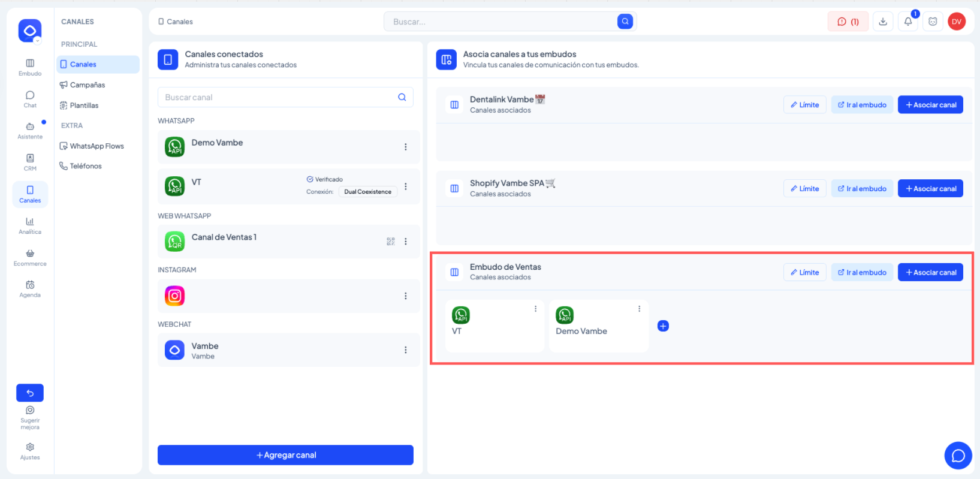The width and height of the screenshot is (980, 479).
Task: Open options menu for Demo Vambe channel
Action: (406, 147)
